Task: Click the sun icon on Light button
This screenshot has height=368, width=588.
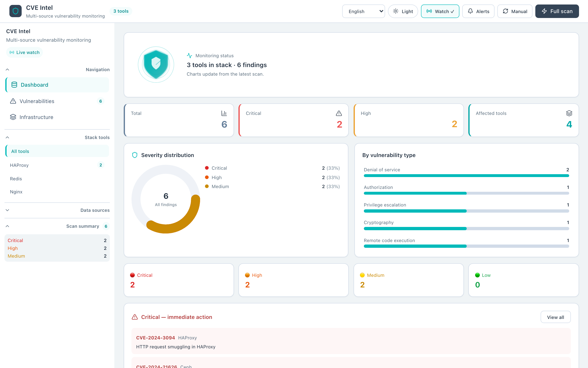Action: (x=395, y=11)
